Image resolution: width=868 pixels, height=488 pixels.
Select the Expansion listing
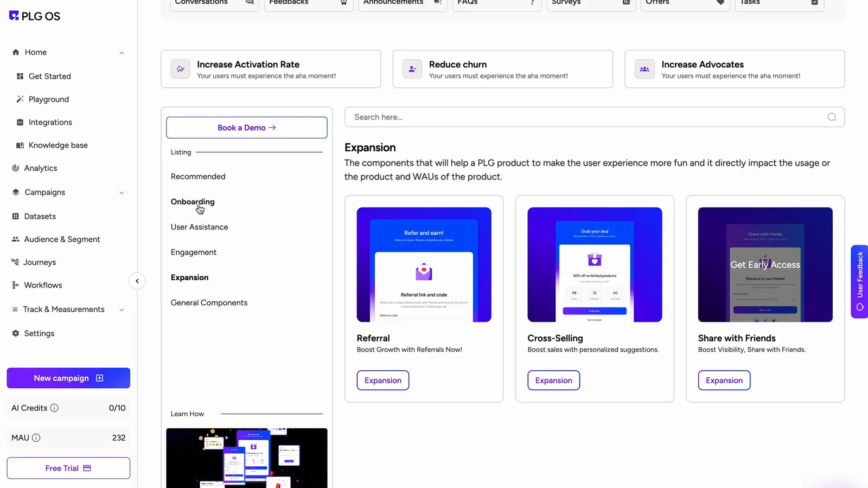click(x=189, y=278)
